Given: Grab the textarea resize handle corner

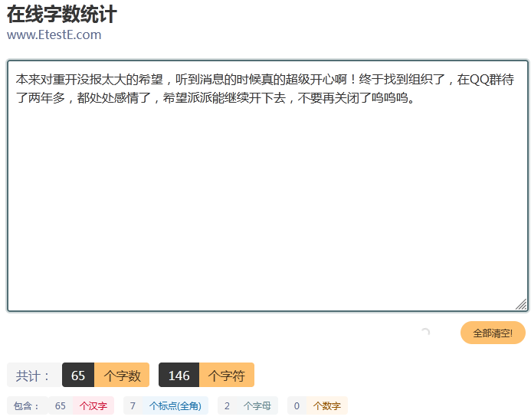Looking at the screenshot, I should pyautogui.click(x=521, y=304).
